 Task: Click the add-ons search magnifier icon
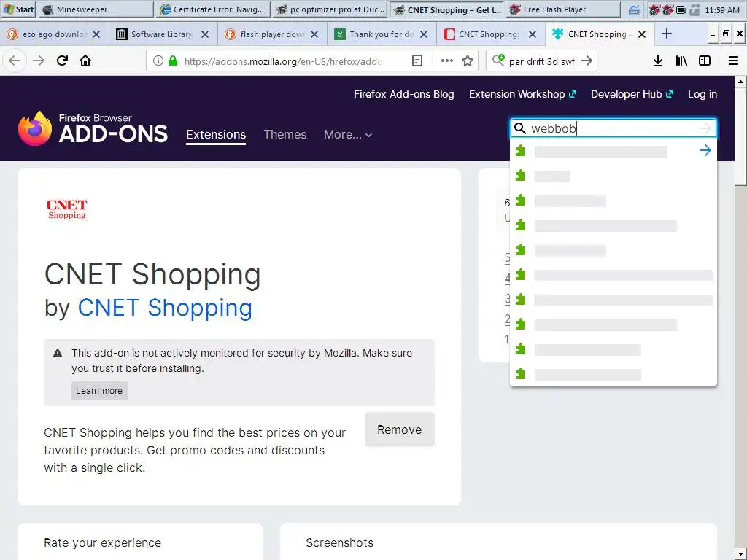click(x=520, y=128)
